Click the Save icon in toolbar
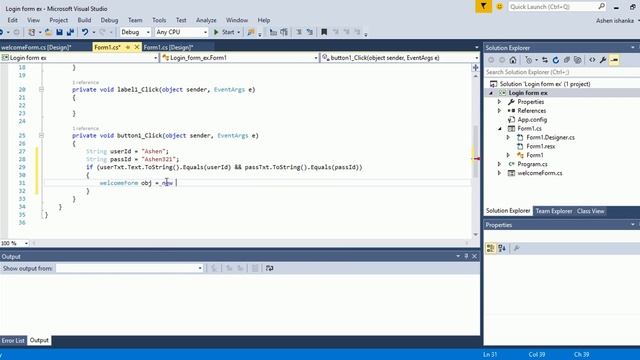 pyautogui.click(x=60, y=32)
